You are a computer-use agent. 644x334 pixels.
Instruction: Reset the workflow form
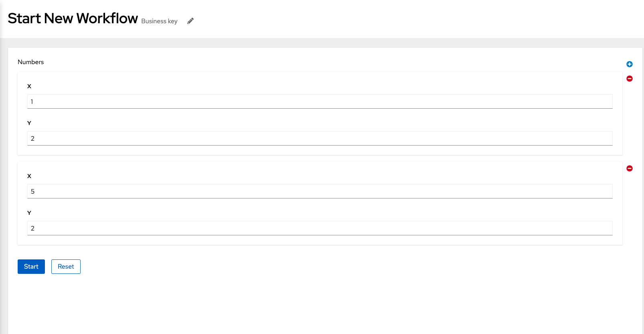66,267
